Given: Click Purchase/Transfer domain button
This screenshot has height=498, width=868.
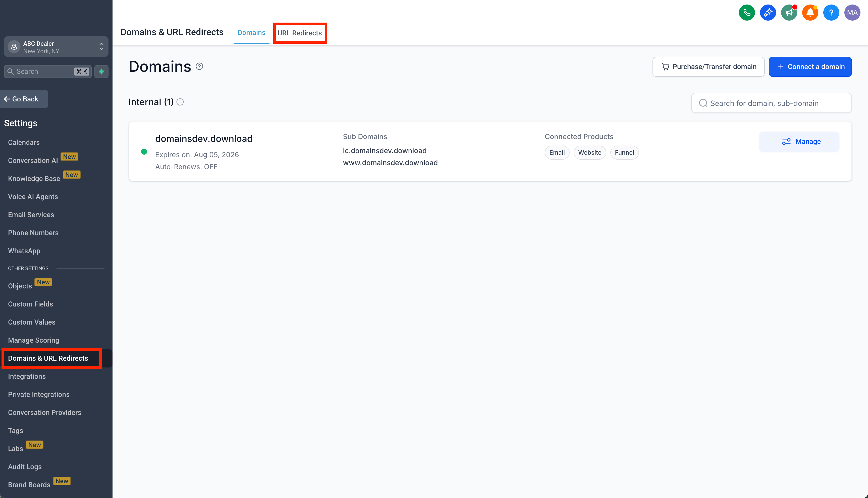Looking at the screenshot, I should (708, 67).
